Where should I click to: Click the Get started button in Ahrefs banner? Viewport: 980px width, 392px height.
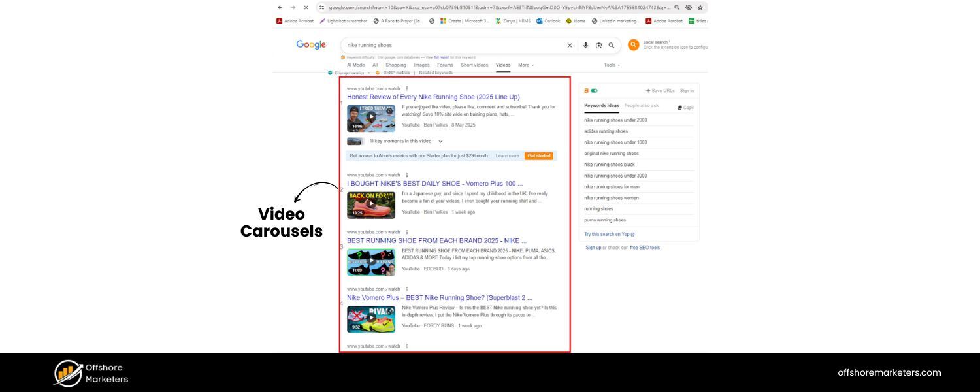point(538,155)
